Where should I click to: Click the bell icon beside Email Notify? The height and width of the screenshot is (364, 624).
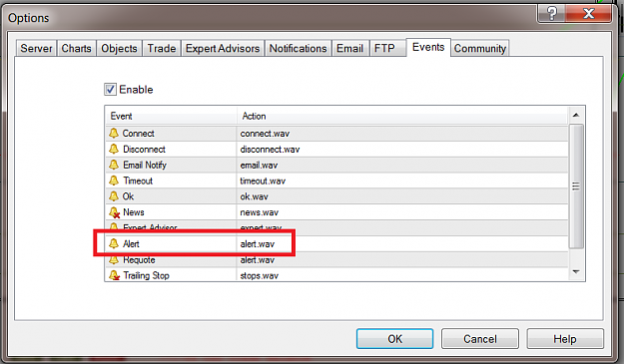114,165
